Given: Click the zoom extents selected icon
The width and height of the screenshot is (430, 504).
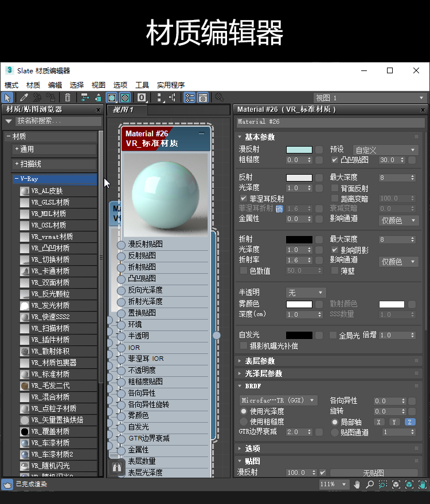Looking at the screenshot, I should pos(409,485).
